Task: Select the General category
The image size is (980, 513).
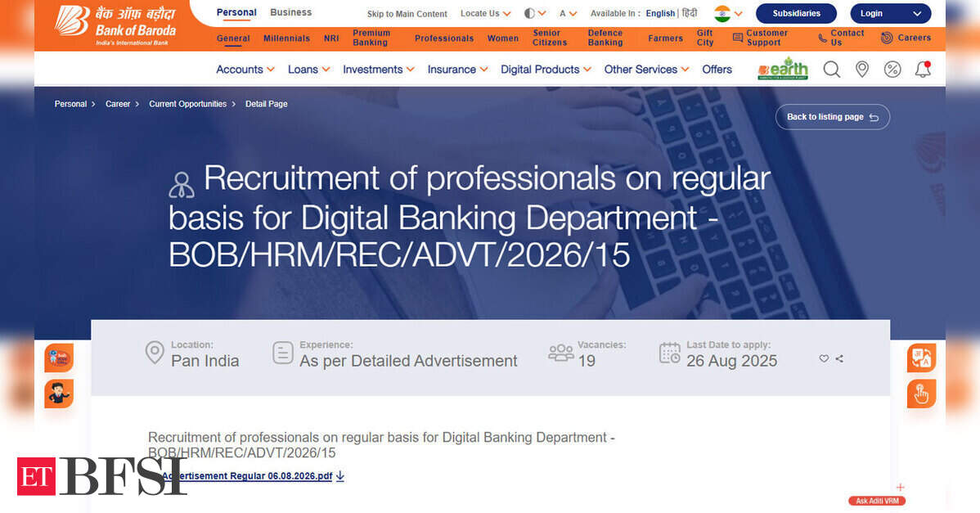Action: point(233,38)
